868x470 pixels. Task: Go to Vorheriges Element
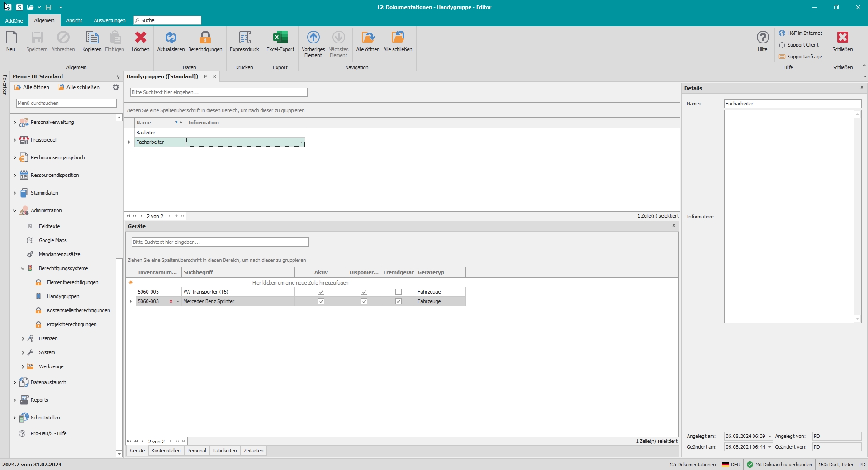[x=313, y=38]
